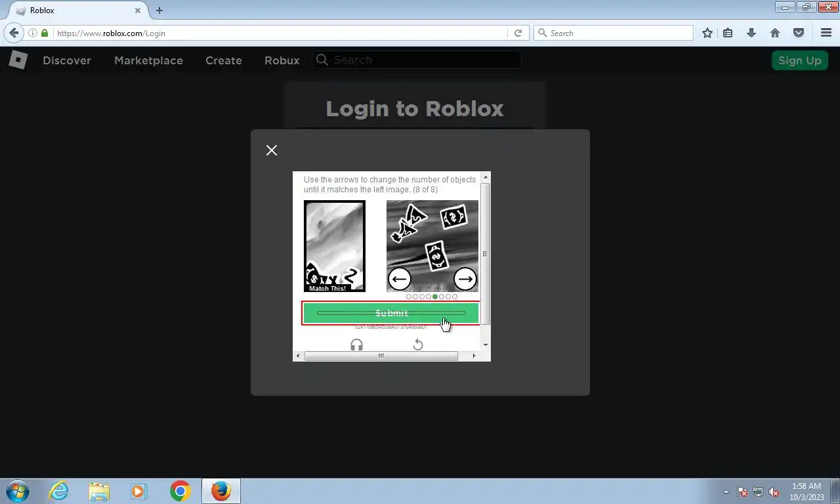
Task: Select the Roblox browser tab
Action: (x=79, y=10)
